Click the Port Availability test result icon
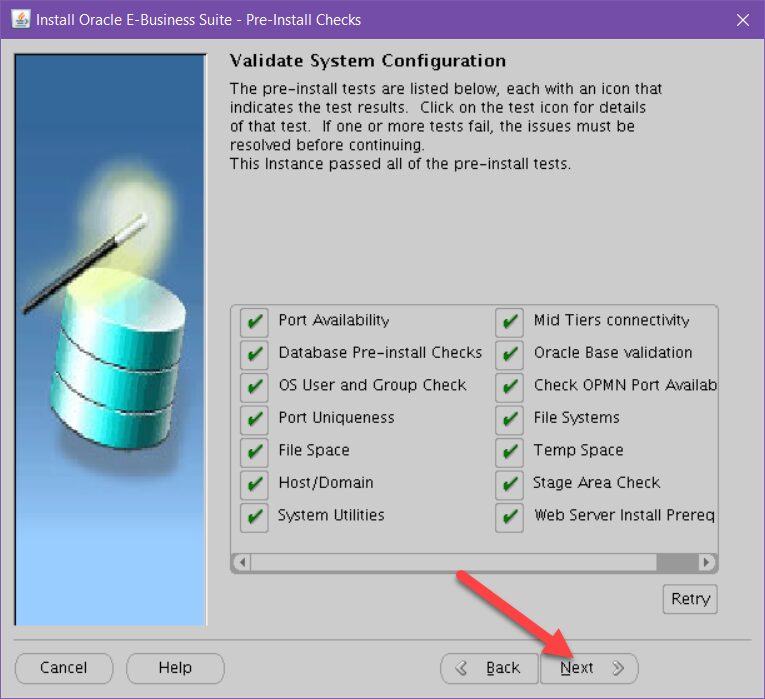The height and width of the screenshot is (699, 765). (x=254, y=322)
